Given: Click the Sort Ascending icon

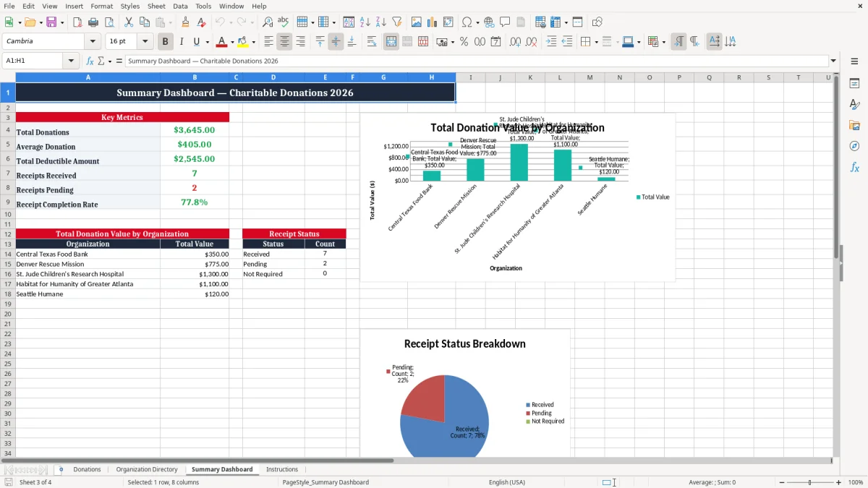Looking at the screenshot, I should (365, 22).
